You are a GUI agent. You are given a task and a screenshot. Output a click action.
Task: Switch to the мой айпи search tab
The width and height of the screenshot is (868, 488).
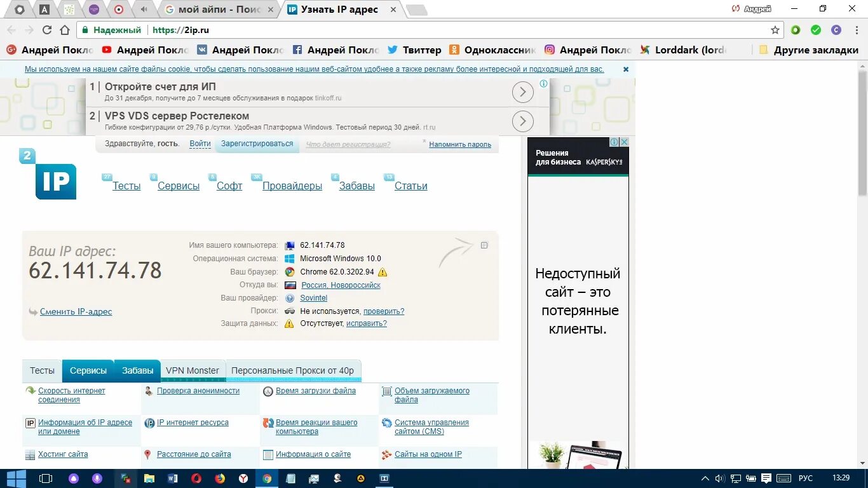tap(219, 10)
